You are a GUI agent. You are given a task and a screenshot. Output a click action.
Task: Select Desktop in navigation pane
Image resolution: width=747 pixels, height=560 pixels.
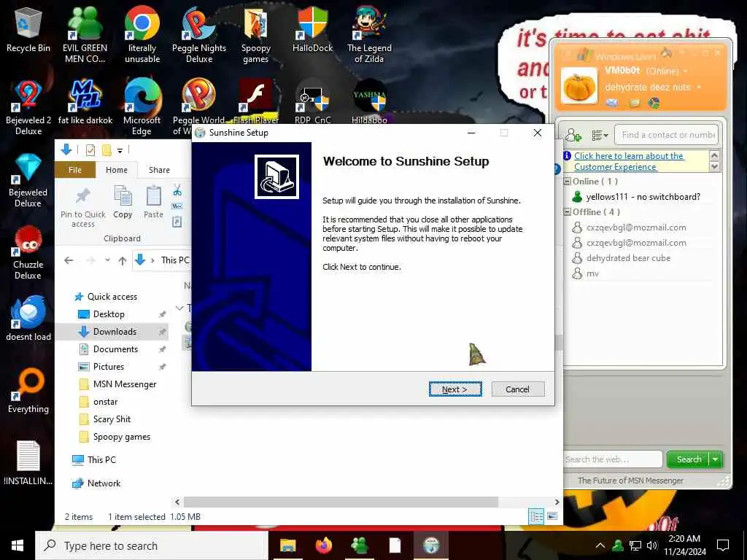[109, 314]
